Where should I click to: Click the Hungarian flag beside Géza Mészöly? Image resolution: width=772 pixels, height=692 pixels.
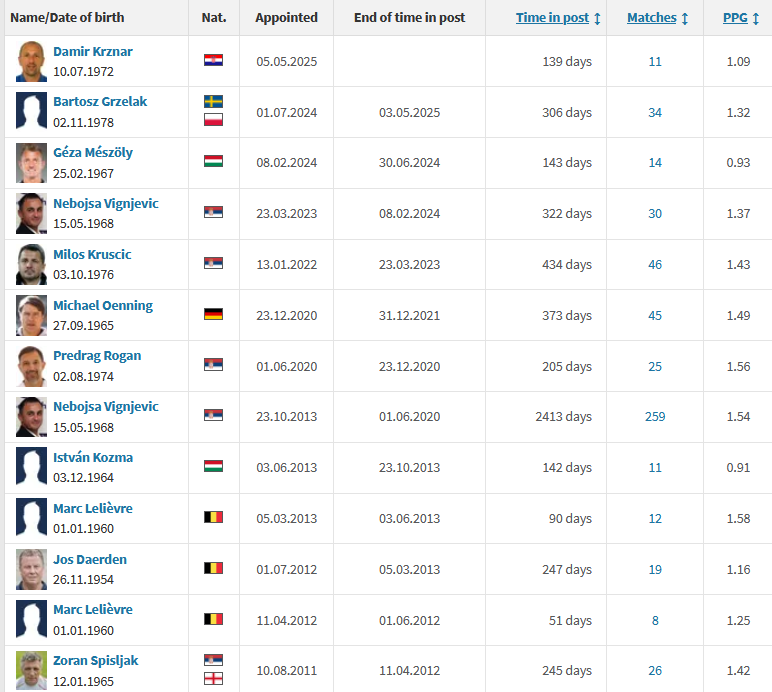click(x=213, y=161)
